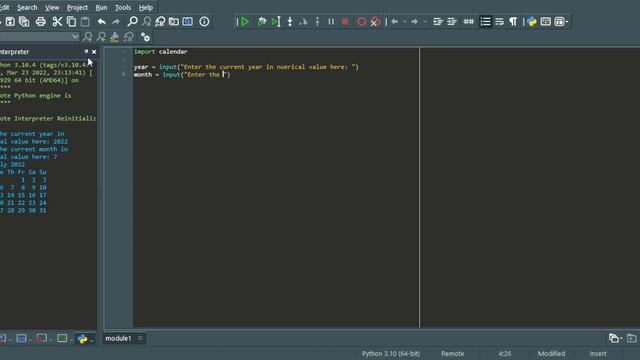Click the Print icon

click(41, 22)
